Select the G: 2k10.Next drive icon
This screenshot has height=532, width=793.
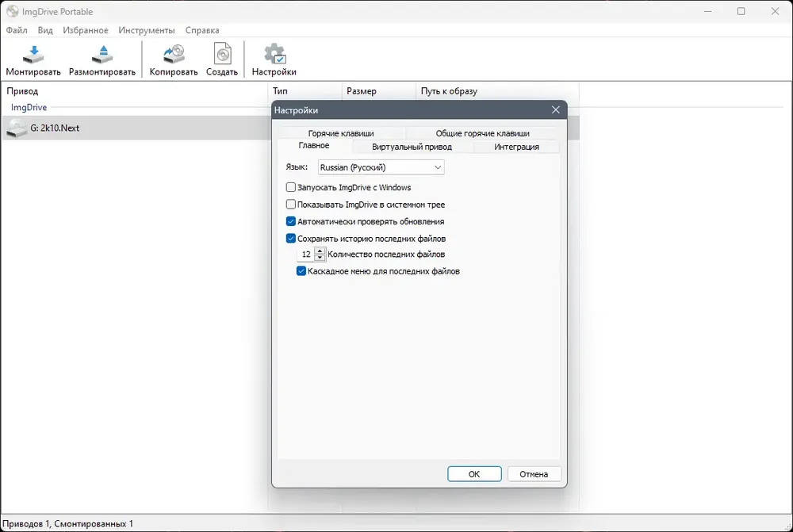17,128
